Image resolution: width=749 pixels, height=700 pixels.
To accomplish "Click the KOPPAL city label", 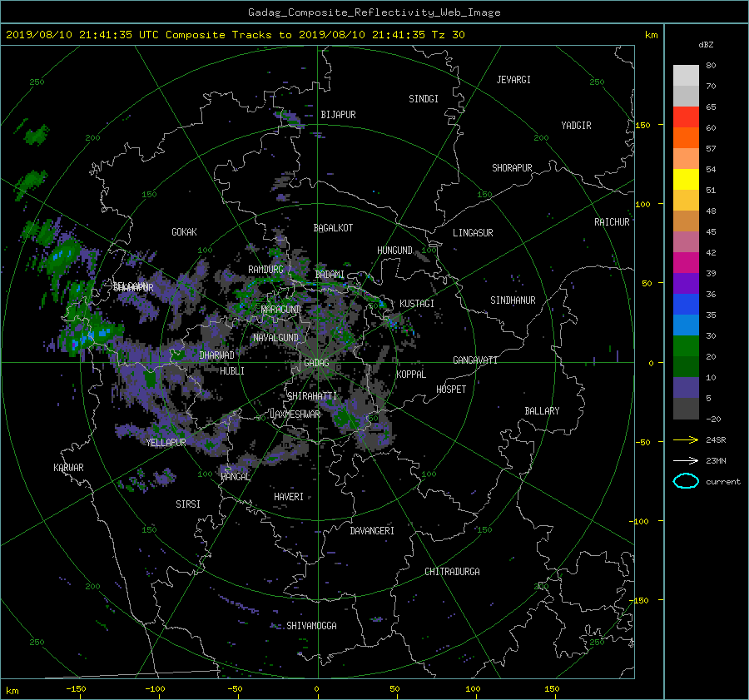I will (411, 374).
